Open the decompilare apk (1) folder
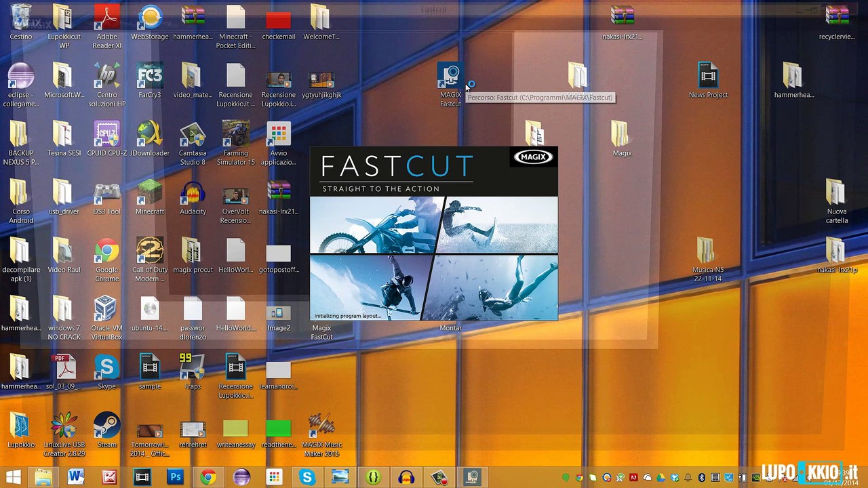 tap(21, 259)
